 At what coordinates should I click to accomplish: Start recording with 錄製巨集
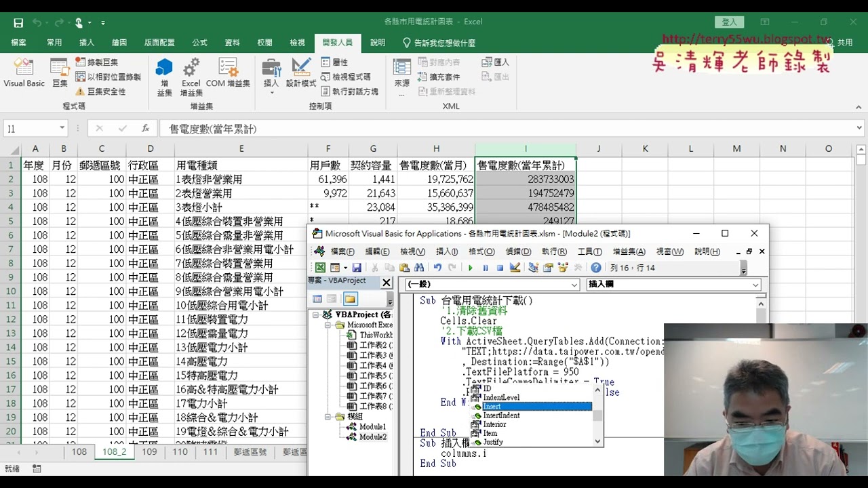(x=96, y=62)
